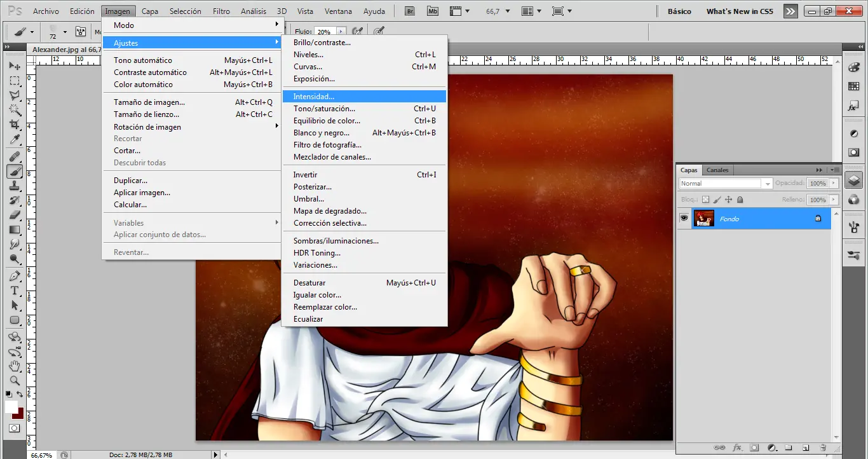Image resolution: width=868 pixels, height=459 pixels.
Task: Hide the Fondo layer eye icon
Action: click(684, 218)
